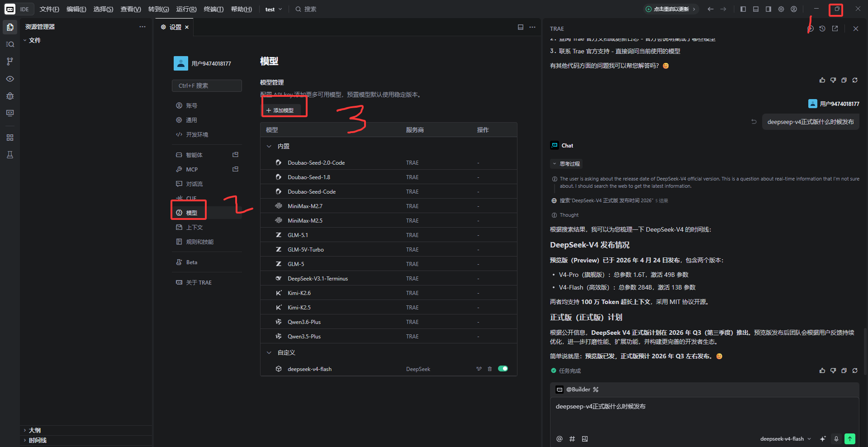Click the @Builder agent label
This screenshot has height=447, width=868.
tap(578, 389)
